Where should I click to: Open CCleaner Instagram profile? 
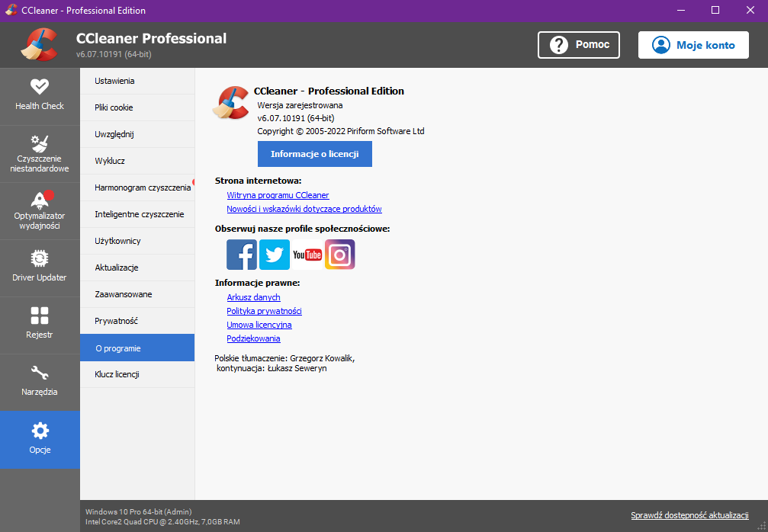tap(340, 255)
